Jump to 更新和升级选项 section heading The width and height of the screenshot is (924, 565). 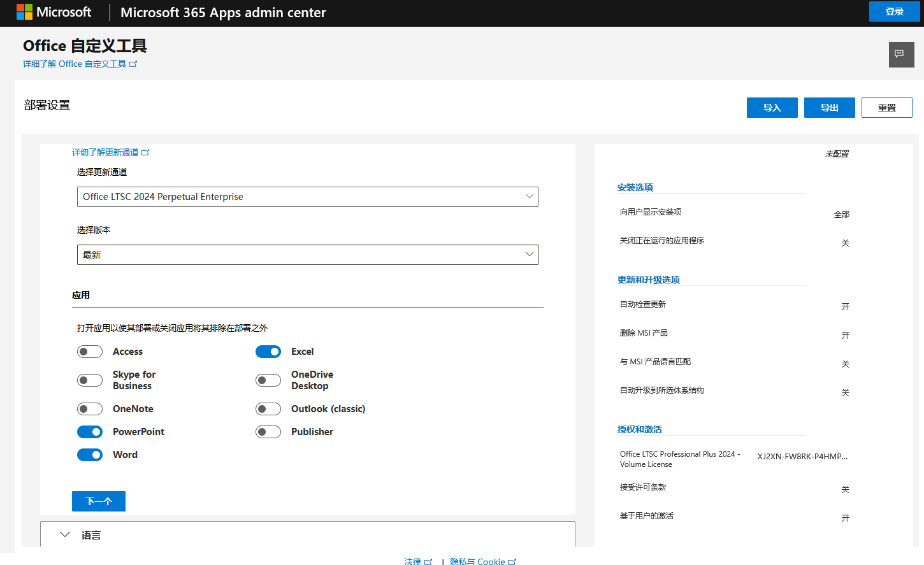[649, 280]
